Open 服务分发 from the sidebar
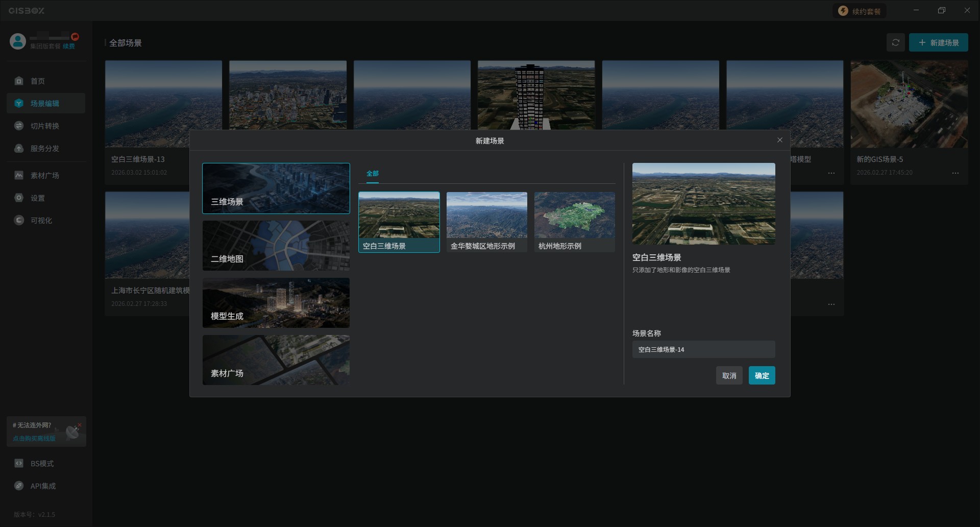 pos(19,149)
